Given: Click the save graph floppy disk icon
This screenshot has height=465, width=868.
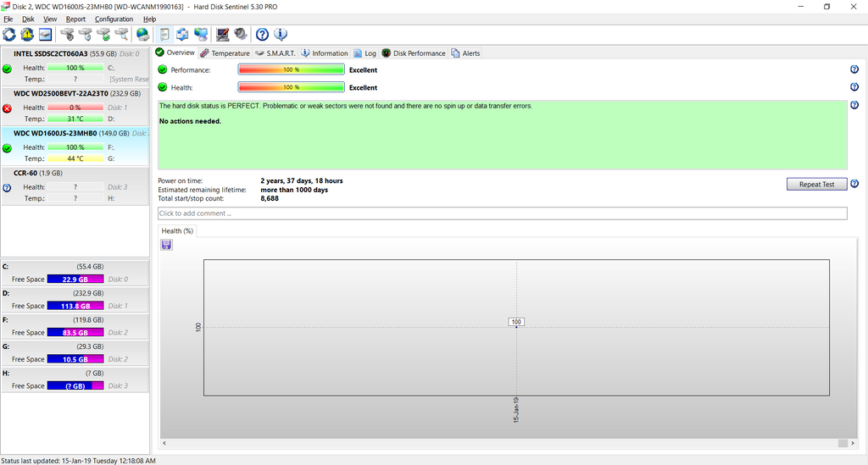Looking at the screenshot, I should [166, 245].
